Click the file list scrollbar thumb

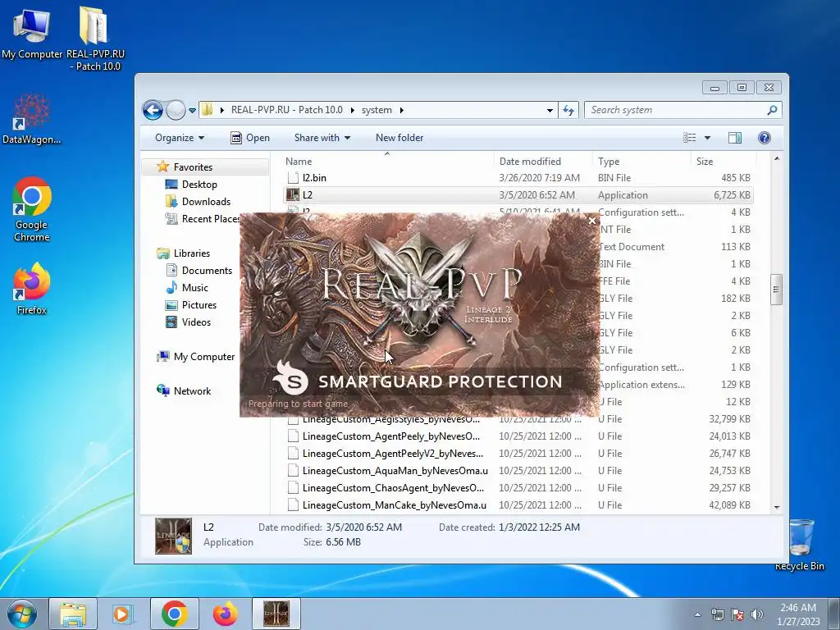coord(776,290)
